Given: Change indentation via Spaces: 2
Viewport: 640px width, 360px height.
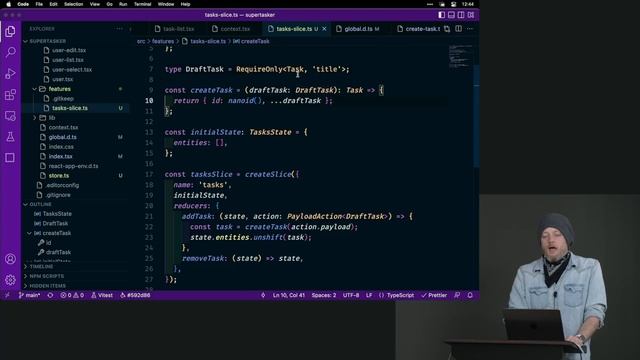Looking at the screenshot, I should [324, 295].
